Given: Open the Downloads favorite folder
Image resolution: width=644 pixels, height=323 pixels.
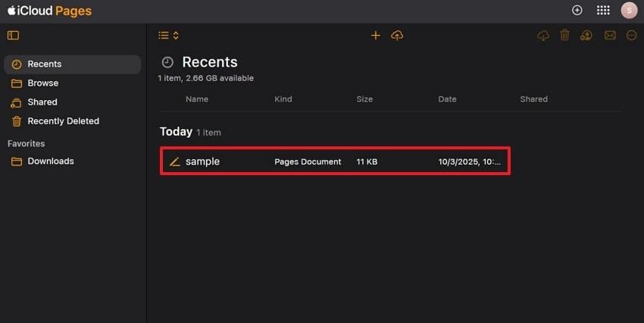Looking at the screenshot, I should coord(51,161).
